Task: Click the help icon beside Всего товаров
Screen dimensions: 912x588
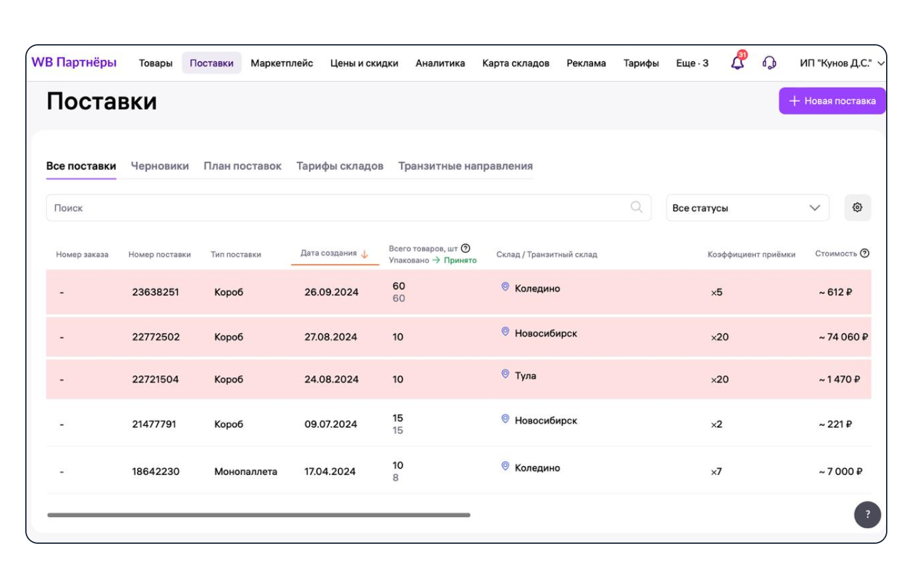Action: click(465, 248)
